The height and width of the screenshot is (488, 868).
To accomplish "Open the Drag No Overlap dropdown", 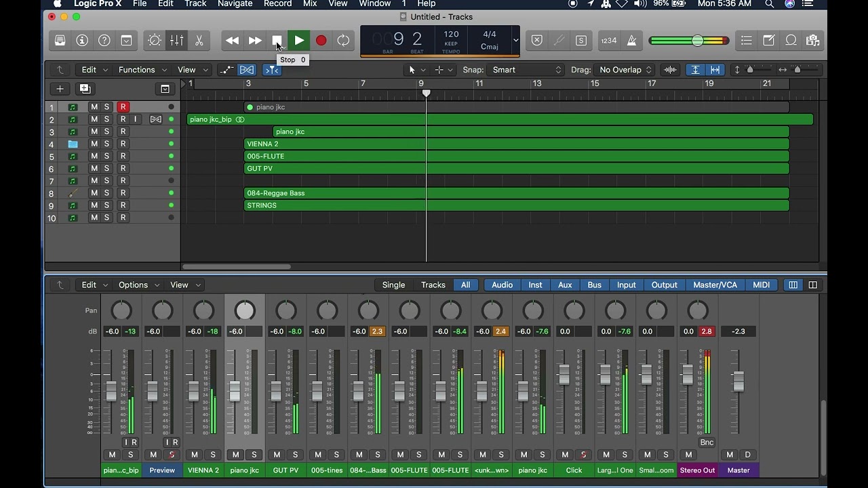I will coord(625,70).
